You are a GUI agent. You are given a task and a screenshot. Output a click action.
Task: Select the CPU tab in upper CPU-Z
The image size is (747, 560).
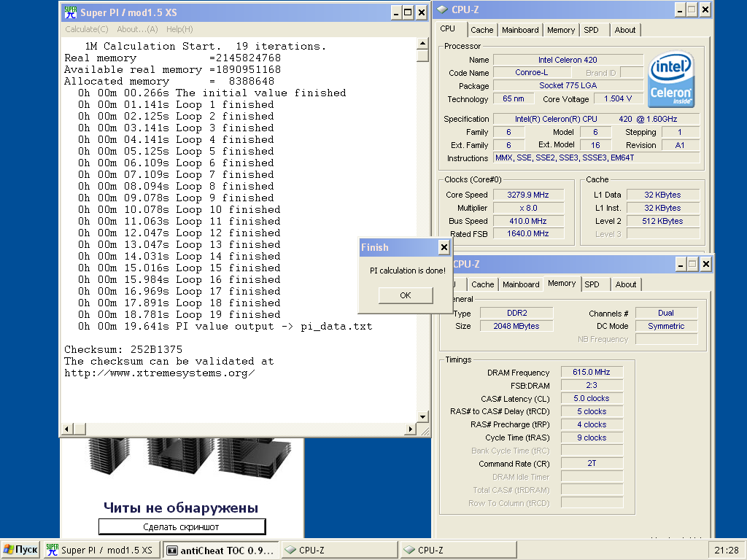447,28
